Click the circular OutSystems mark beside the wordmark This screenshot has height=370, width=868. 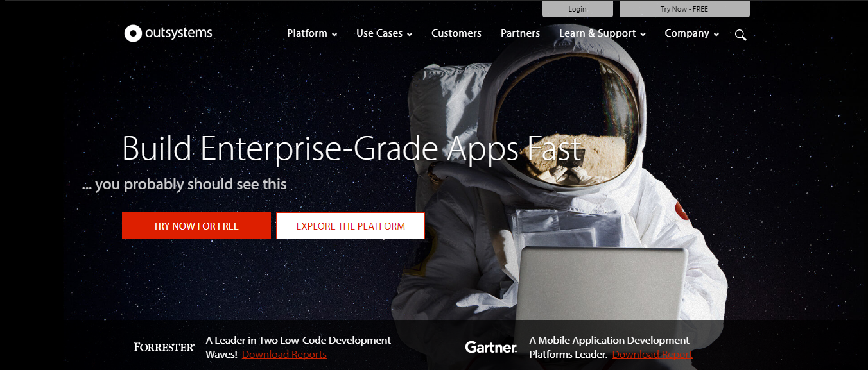(x=132, y=33)
